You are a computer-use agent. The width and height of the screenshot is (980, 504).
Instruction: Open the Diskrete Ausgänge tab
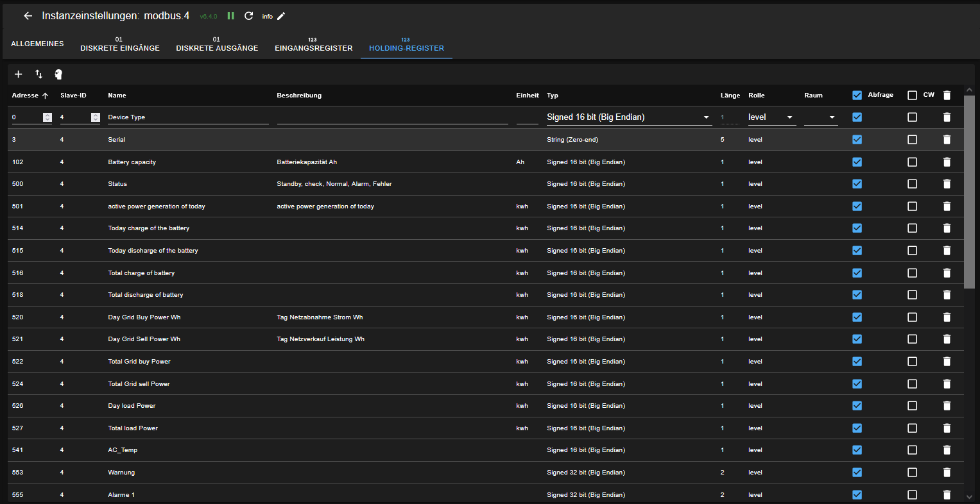point(217,44)
